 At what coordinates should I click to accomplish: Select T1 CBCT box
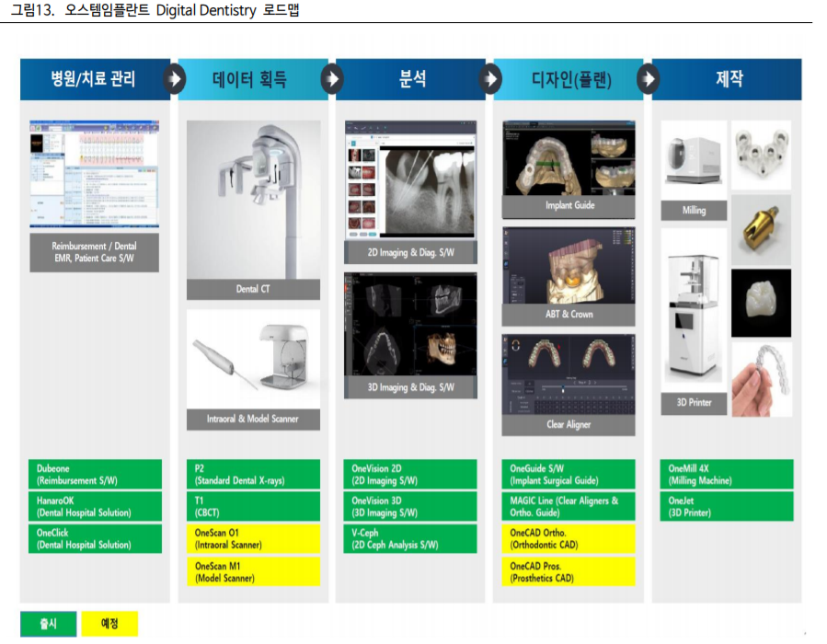253,506
